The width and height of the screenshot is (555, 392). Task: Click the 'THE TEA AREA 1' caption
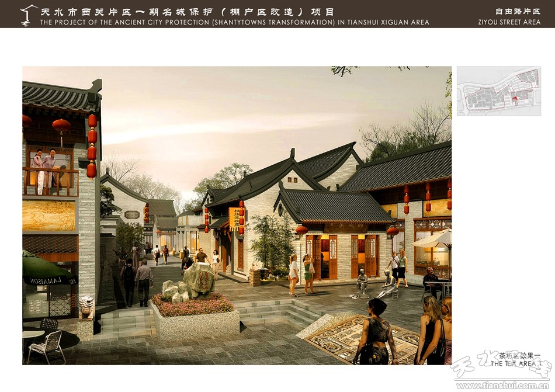point(516,363)
